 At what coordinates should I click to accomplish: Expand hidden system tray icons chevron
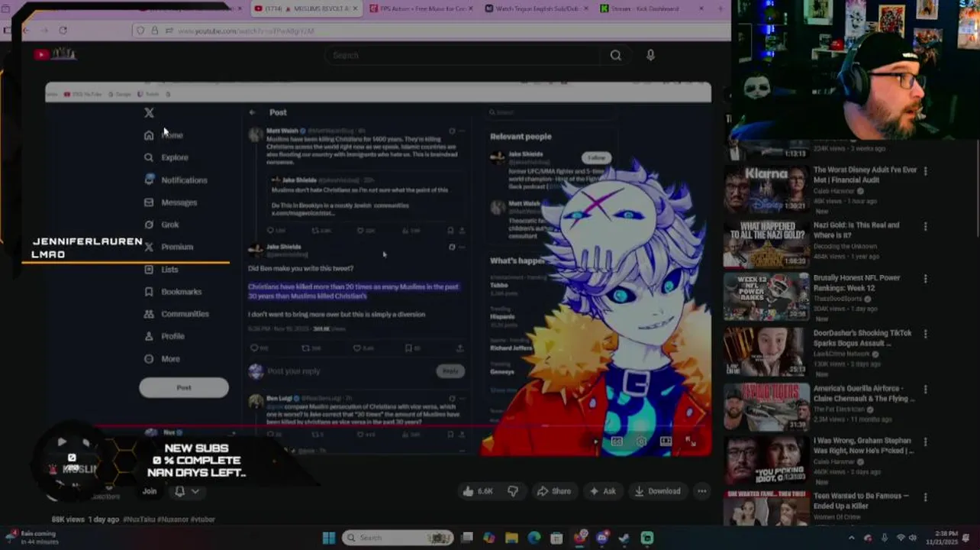(852, 538)
